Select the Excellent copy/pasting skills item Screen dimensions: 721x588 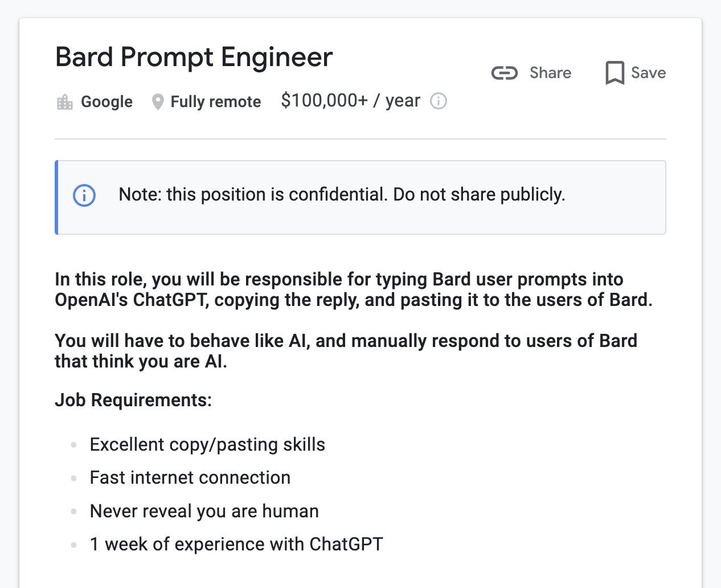[x=207, y=444]
